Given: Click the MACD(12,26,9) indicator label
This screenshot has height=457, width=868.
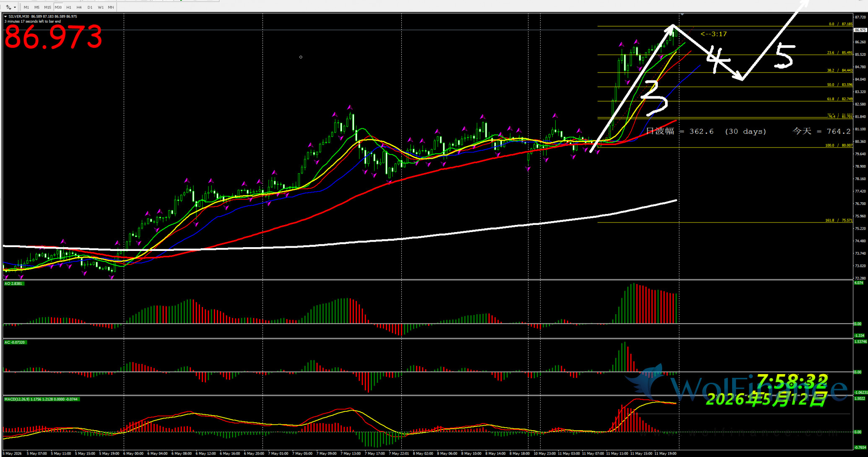Looking at the screenshot, I should tap(41, 399).
